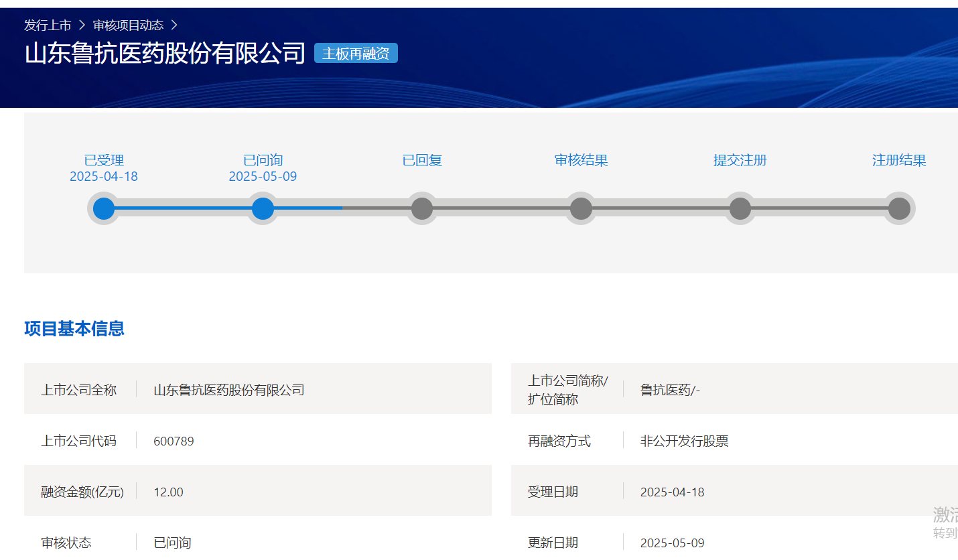Image resolution: width=958 pixels, height=560 pixels.
Task: Click the 鲁抗医药/- value
Action: (670, 390)
